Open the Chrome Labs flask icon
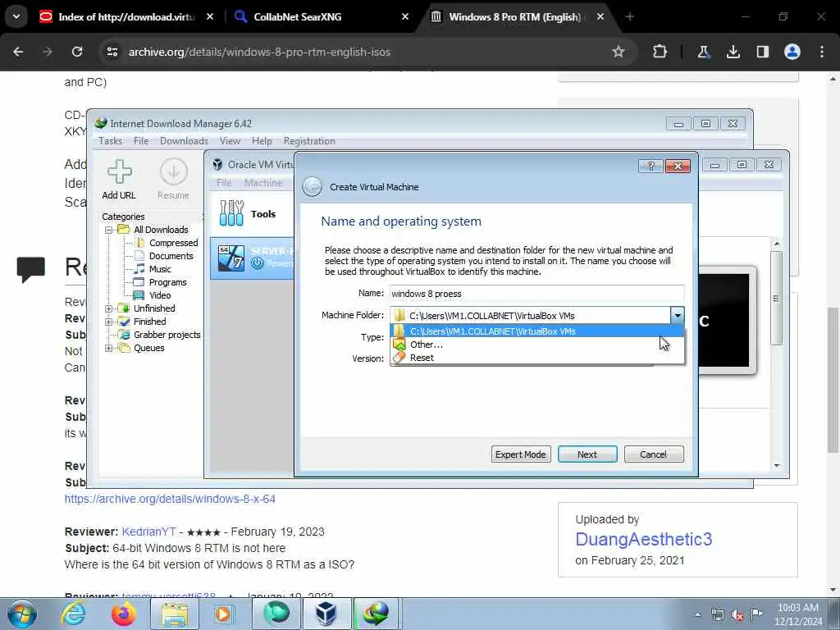 (x=703, y=52)
